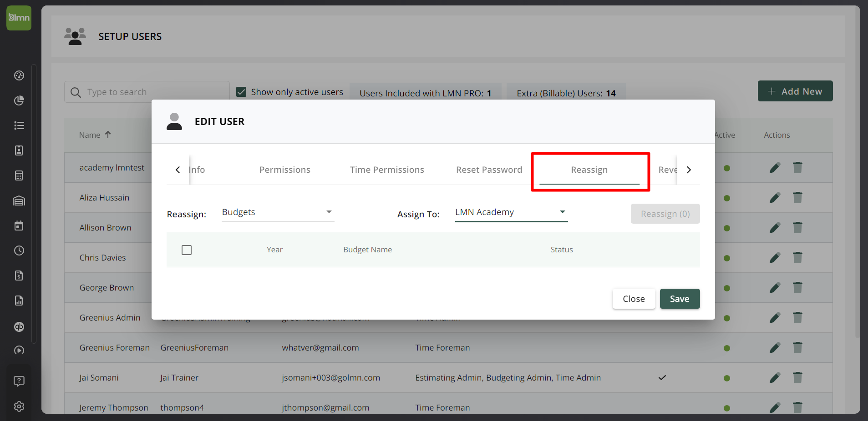Open the contact card CRM icon

(18, 150)
